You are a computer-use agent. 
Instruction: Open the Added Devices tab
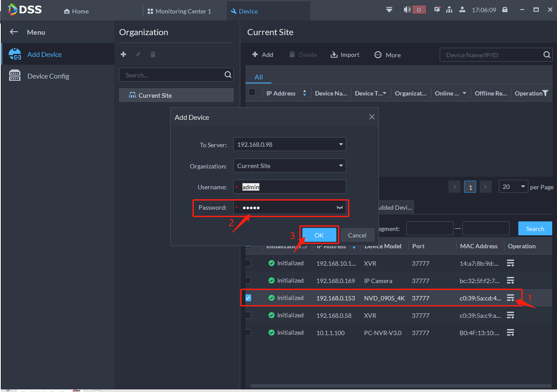coord(395,208)
